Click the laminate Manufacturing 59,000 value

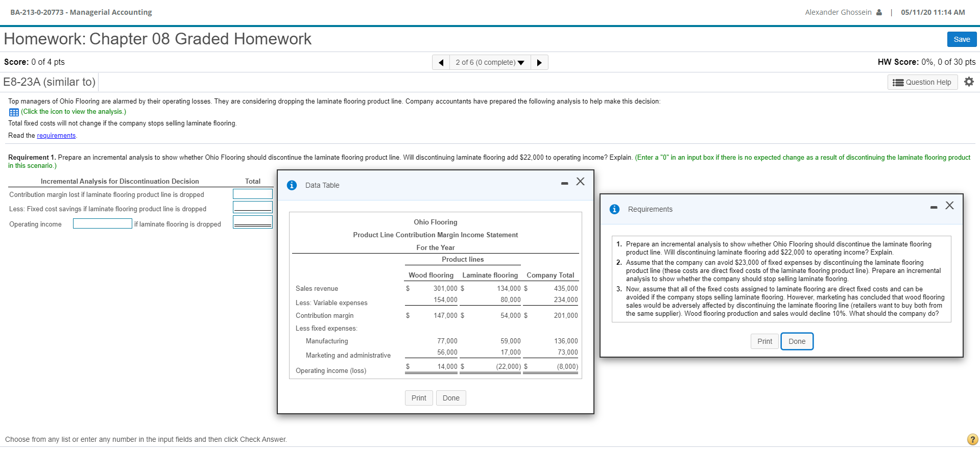click(510, 341)
